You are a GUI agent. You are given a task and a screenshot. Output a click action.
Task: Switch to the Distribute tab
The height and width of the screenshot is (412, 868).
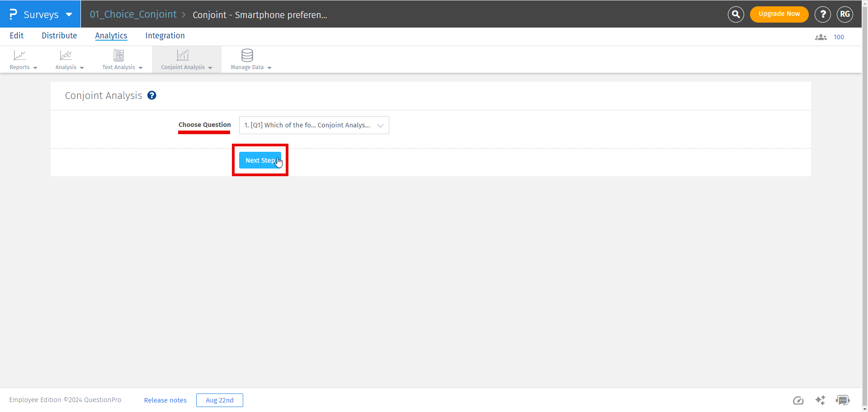[59, 36]
